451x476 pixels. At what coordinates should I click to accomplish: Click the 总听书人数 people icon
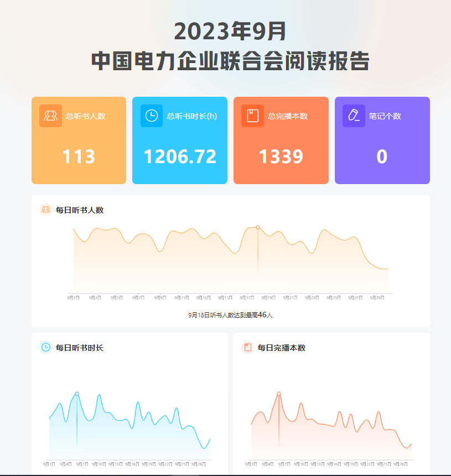tap(50, 116)
